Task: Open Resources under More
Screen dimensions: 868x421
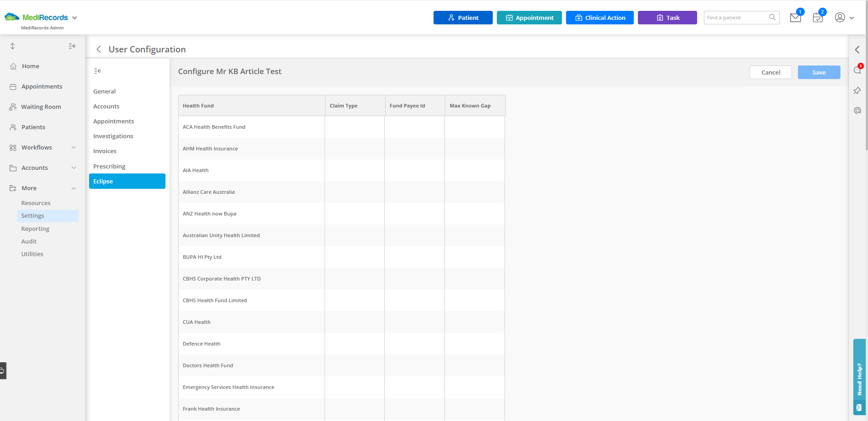Action: [36, 203]
